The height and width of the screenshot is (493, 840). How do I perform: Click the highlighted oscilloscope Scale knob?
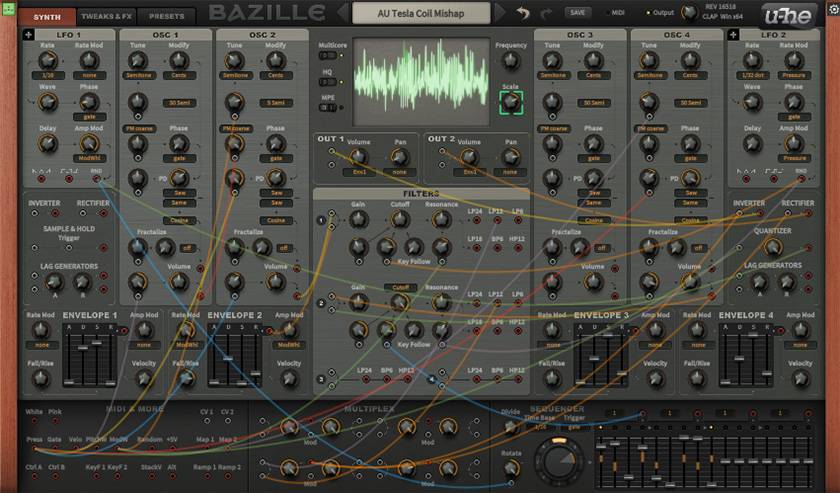point(511,103)
